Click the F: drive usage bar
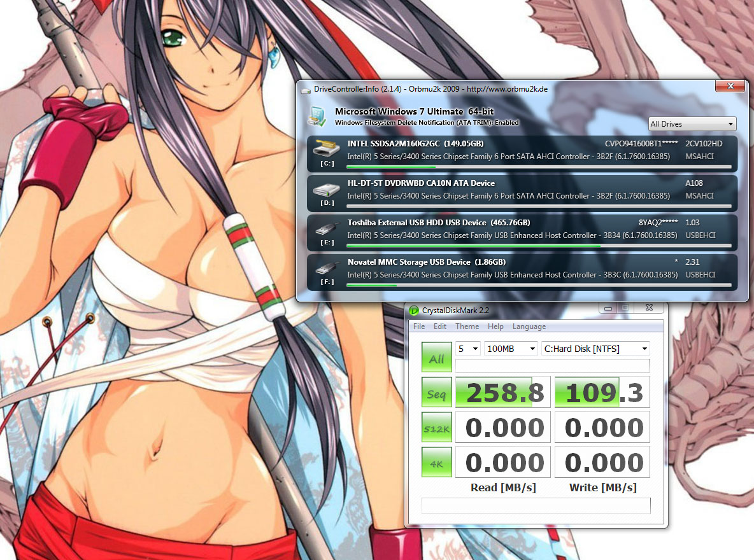 coord(539,285)
